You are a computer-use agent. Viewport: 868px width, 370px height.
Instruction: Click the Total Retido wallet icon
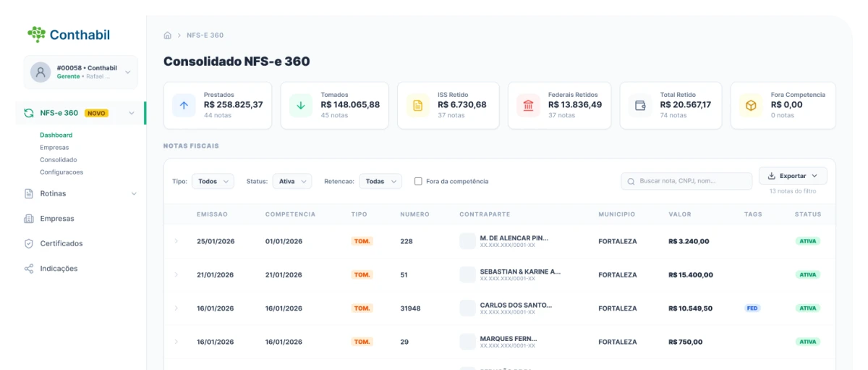coord(640,106)
